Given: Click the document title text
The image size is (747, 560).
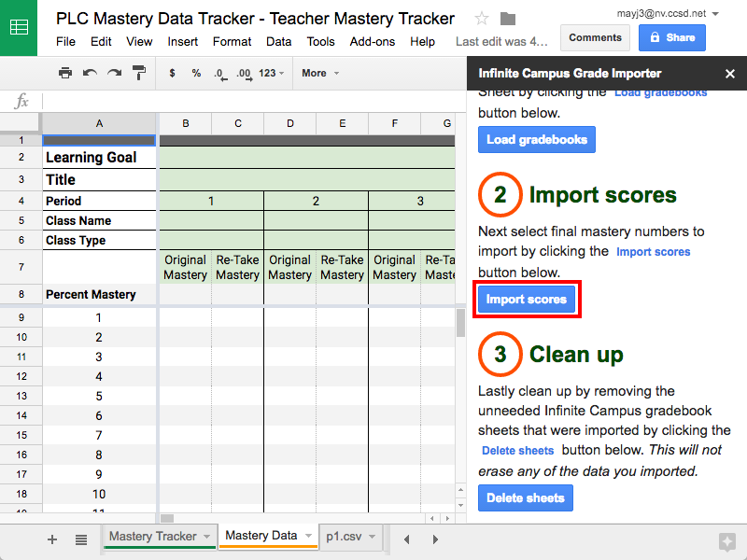Looking at the screenshot, I should tap(255, 19).
